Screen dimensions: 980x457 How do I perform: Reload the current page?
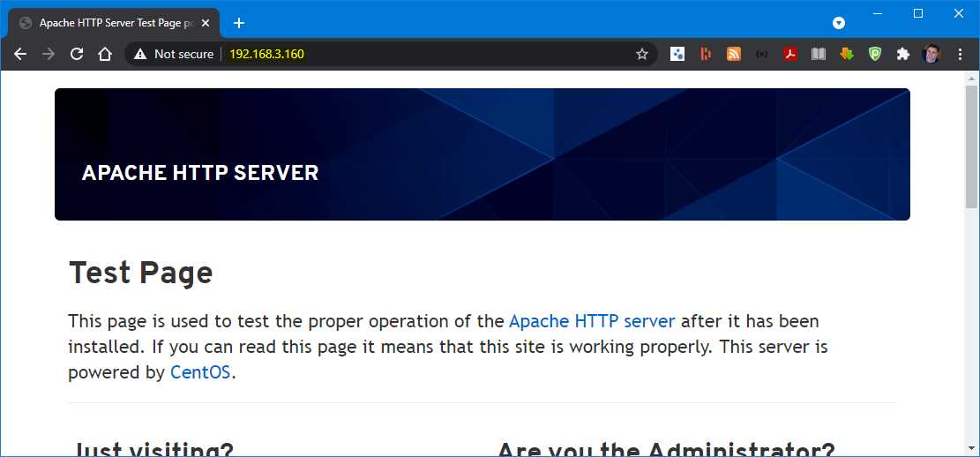[x=76, y=55]
